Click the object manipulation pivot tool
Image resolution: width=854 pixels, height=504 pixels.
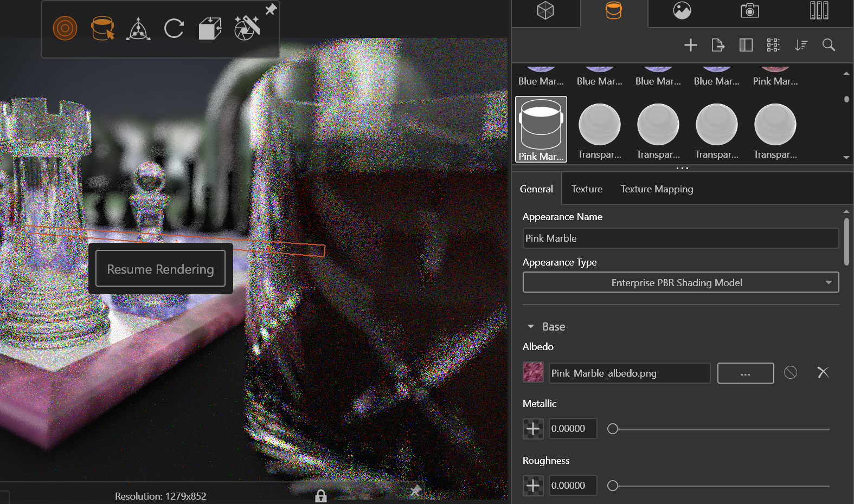[138, 29]
